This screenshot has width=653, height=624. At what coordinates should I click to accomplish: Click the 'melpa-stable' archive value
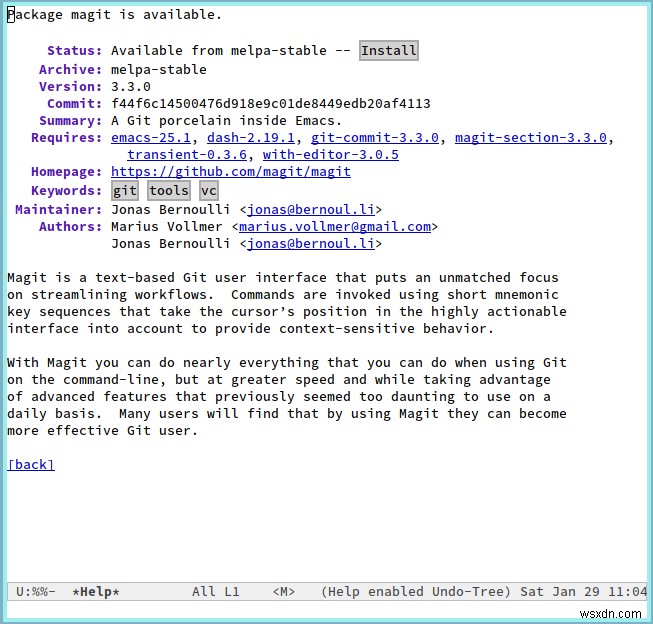coord(159,69)
